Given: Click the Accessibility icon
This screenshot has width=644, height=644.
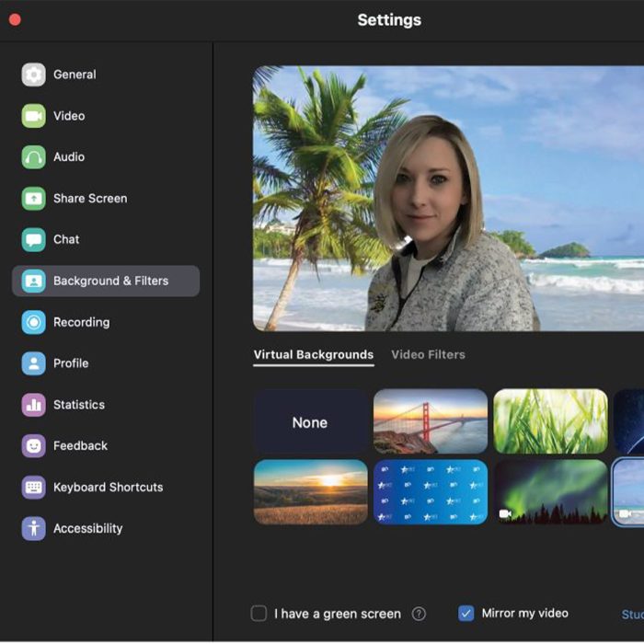Looking at the screenshot, I should [x=33, y=529].
